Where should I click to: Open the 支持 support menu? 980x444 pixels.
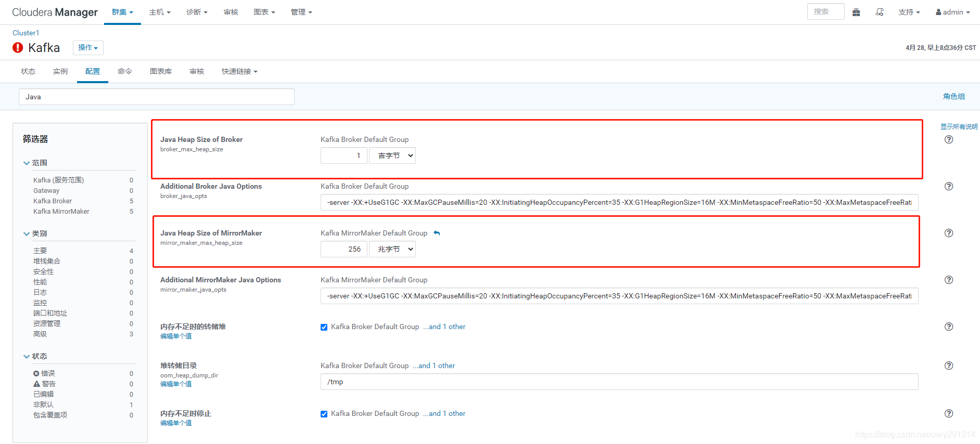click(x=909, y=12)
